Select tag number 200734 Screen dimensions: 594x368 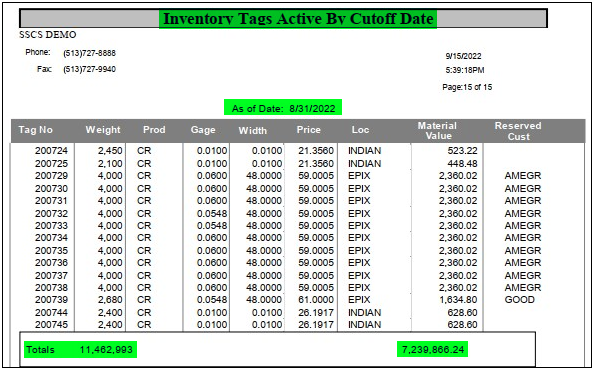coord(51,238)
